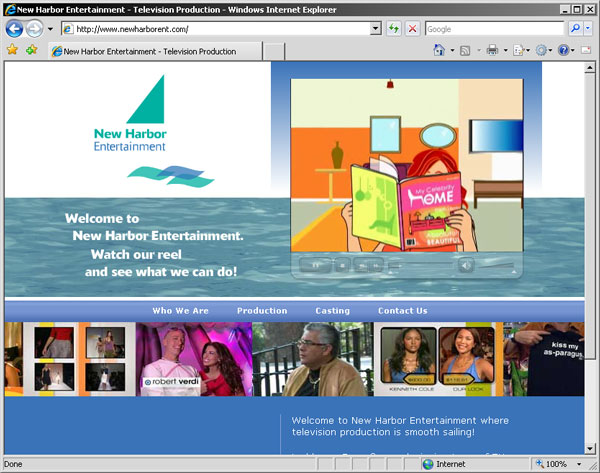Expand the Help dropdown arrow
The width and height of the screenshot is (600, 473).
coord(573,50)
